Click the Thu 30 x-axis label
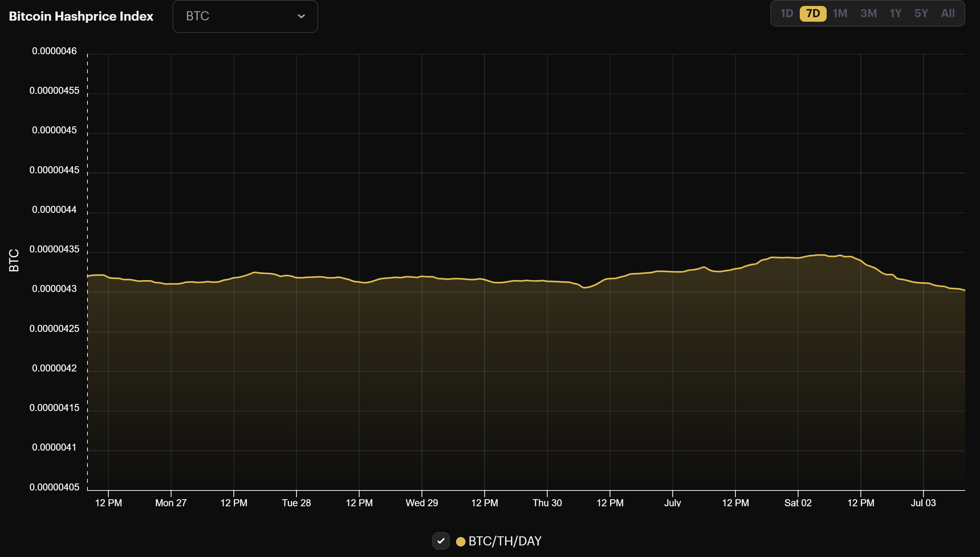 pos(547,503)
